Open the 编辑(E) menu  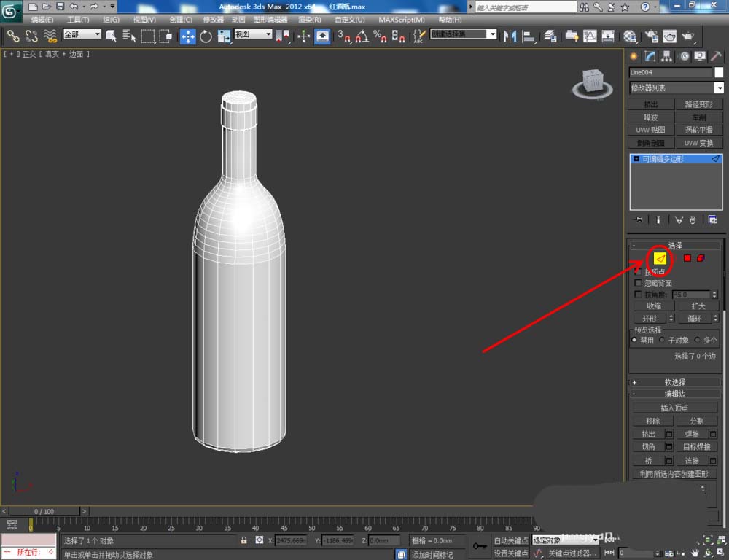pos(42,20)
